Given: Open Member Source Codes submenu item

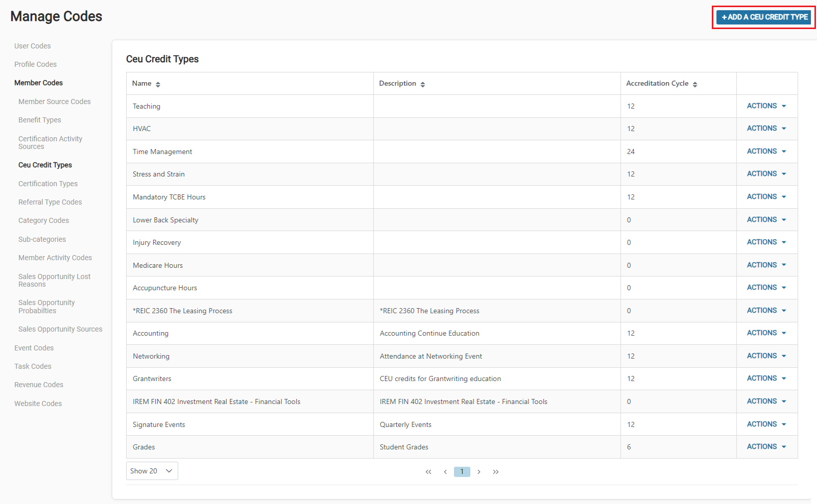Looking at the screenshot, I should tap(55, 102).
